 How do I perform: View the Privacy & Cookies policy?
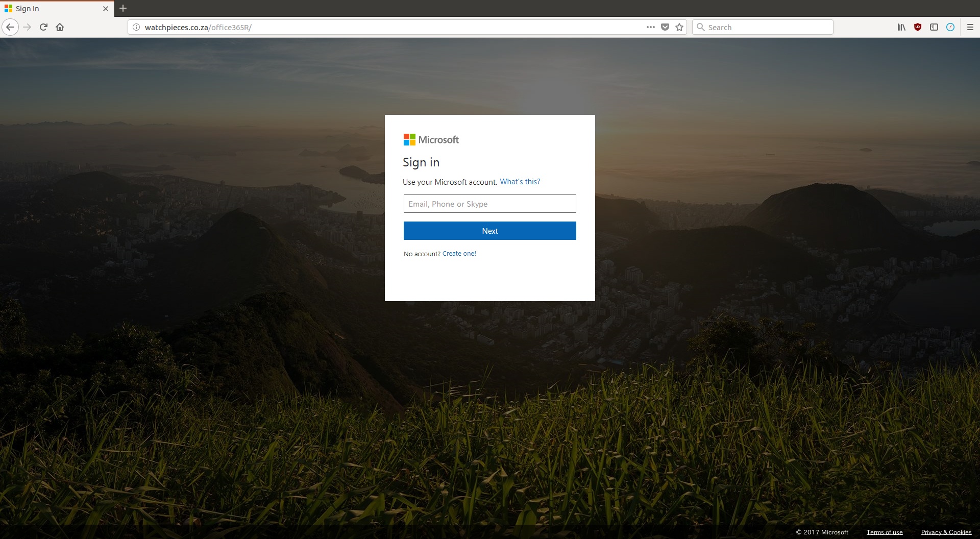[947, 532]
